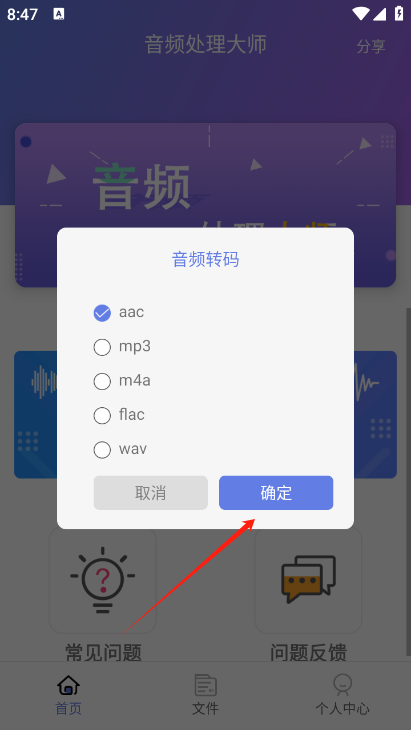Image resolution: width=411 pixels, height=730 pixels.
Task: Tap 分享 share in the header
Action: (x=371, y=46)
